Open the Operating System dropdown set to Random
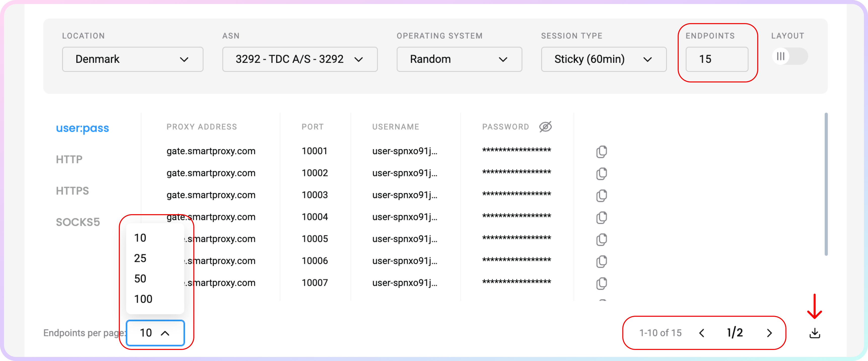 [459, 59]
